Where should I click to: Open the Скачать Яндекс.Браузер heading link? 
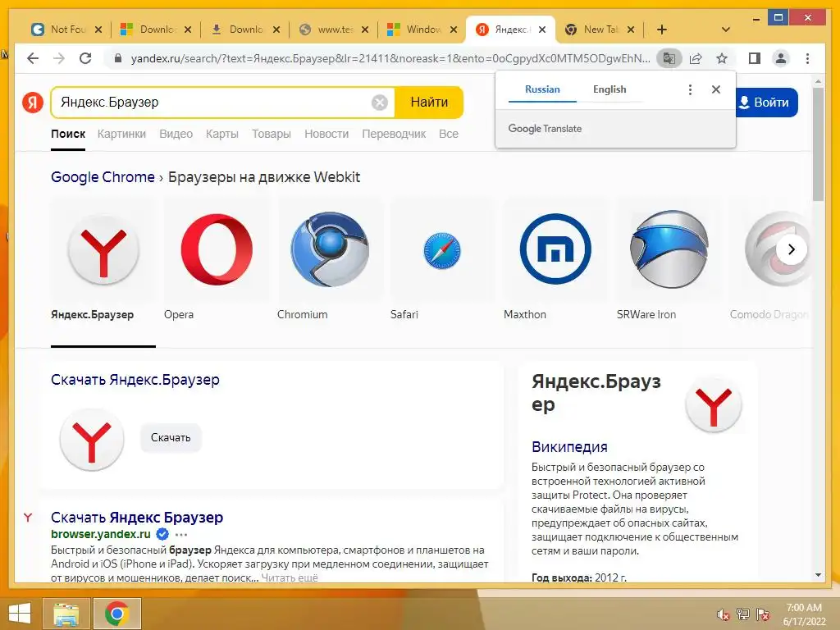[135, 380]
